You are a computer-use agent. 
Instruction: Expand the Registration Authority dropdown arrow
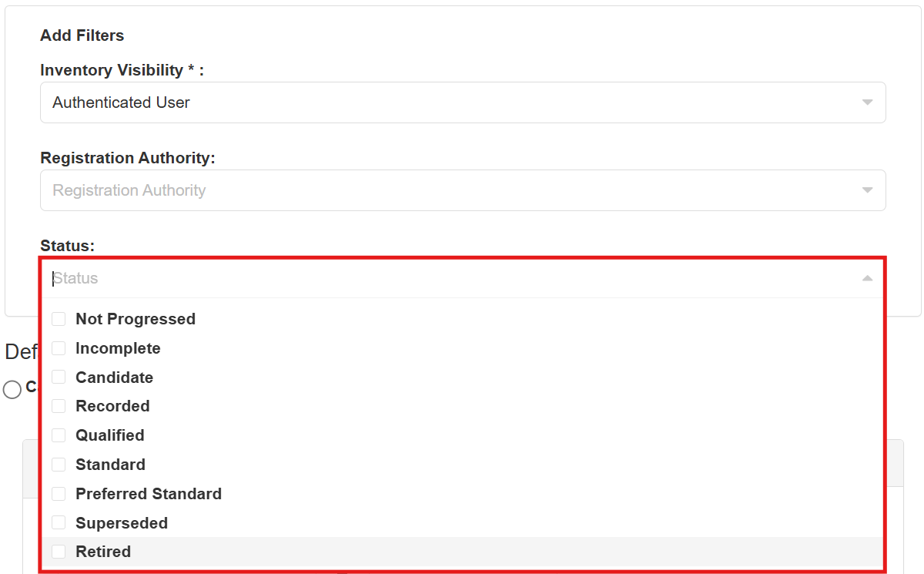(867, 190)
